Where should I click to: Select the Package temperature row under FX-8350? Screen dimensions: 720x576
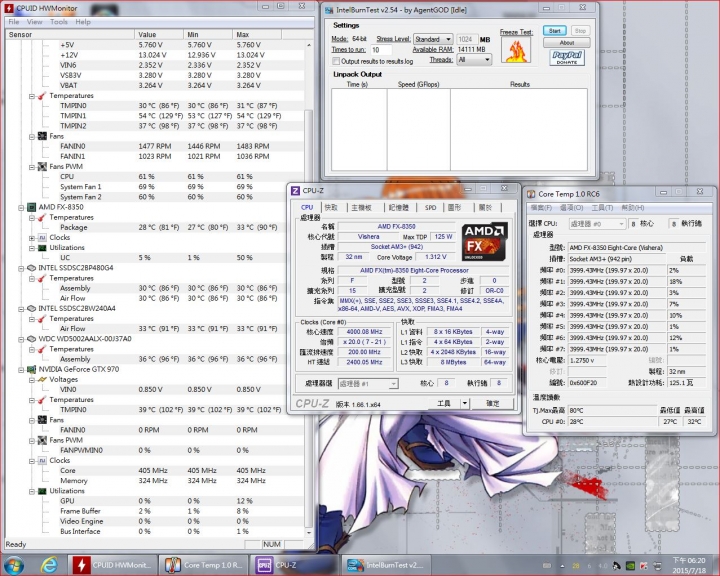coord(155,227)
